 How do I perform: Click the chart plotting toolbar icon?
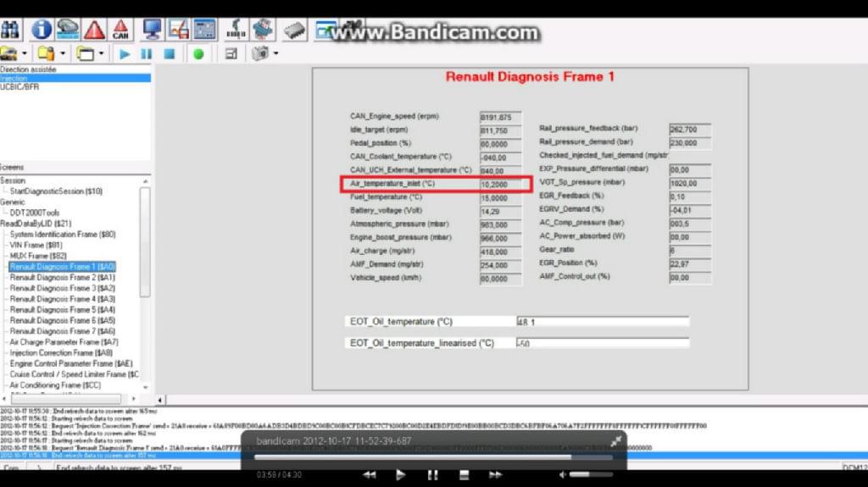click(x=178, y=30)
